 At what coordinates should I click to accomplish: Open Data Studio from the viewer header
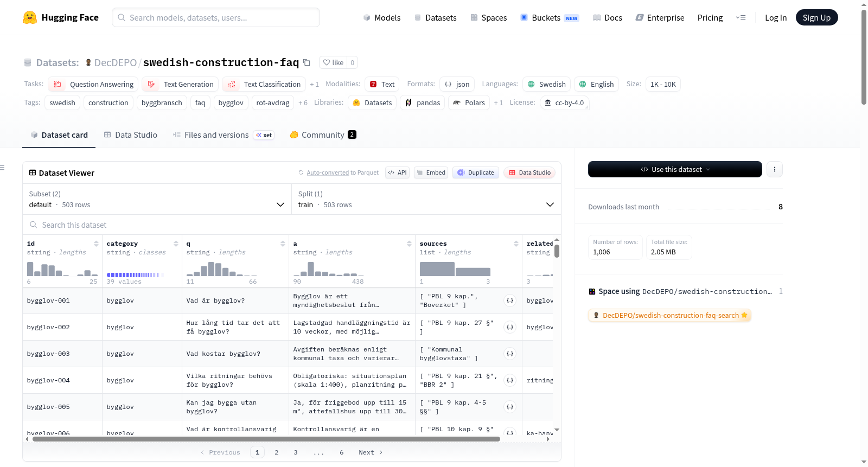[529, 172]
